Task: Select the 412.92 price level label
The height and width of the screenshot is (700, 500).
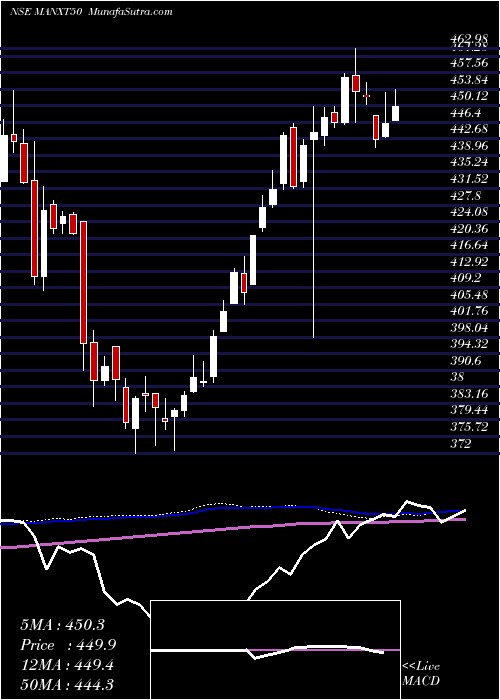Action: point(468,262)
